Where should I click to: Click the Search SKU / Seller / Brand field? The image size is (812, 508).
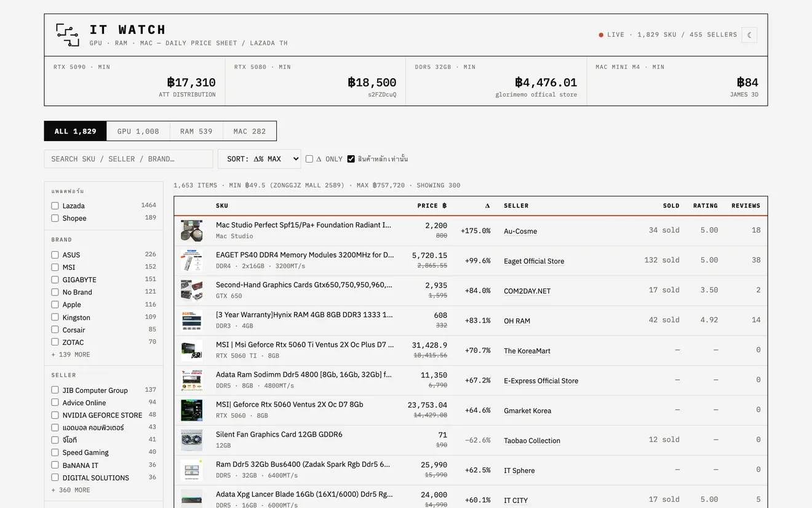point(129,159)
